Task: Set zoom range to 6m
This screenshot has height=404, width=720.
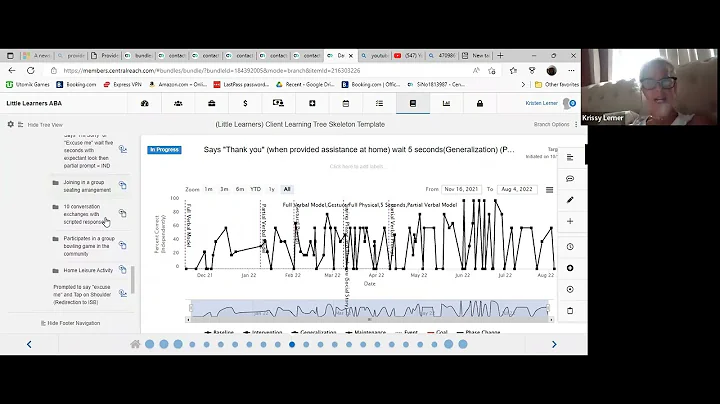Action: (x=240, y=189)
